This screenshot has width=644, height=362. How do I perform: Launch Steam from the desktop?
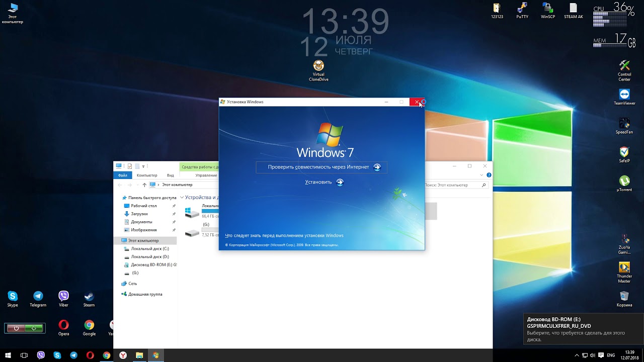tap(89, 299)
